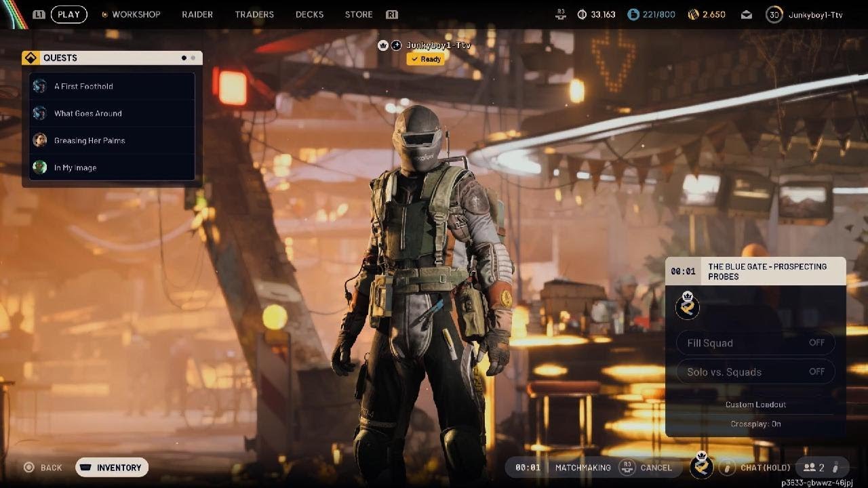Click the level 30 profile ring
The image size is (868, 488).
774,14
